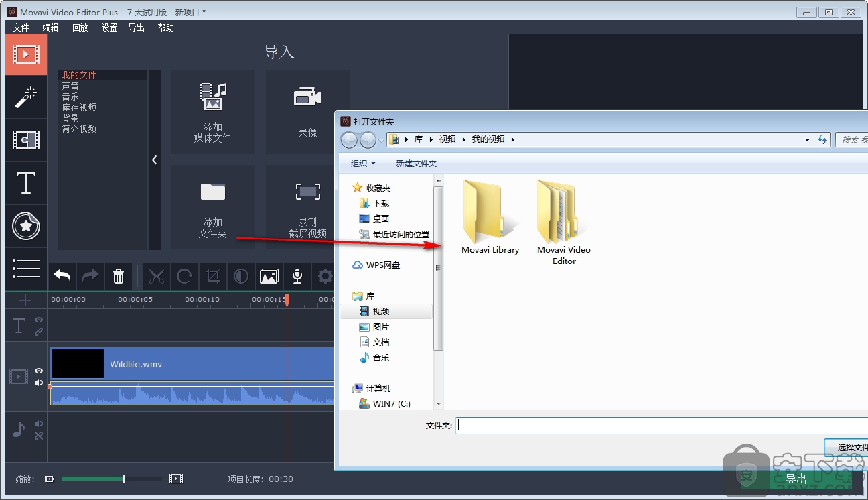The image size is (868, 500).
Task: Open the address bar history dropdown
Action: tap(807, 140)
